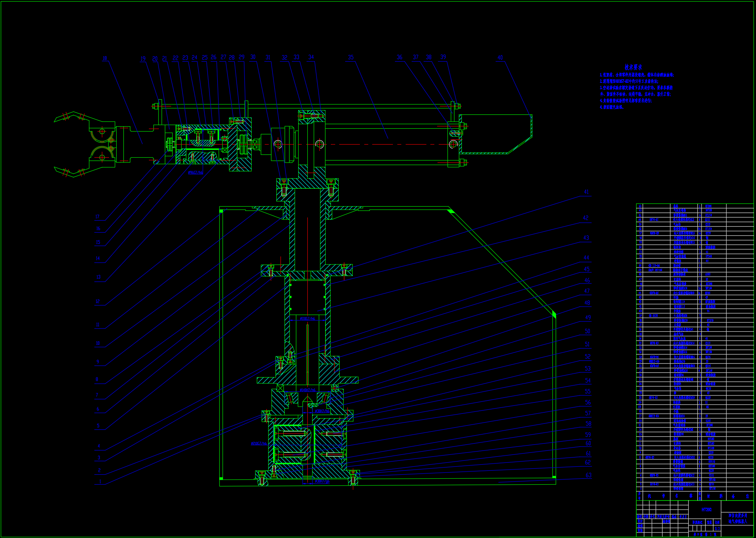Click the 技术要求 heading text

[x=633, y=67]
